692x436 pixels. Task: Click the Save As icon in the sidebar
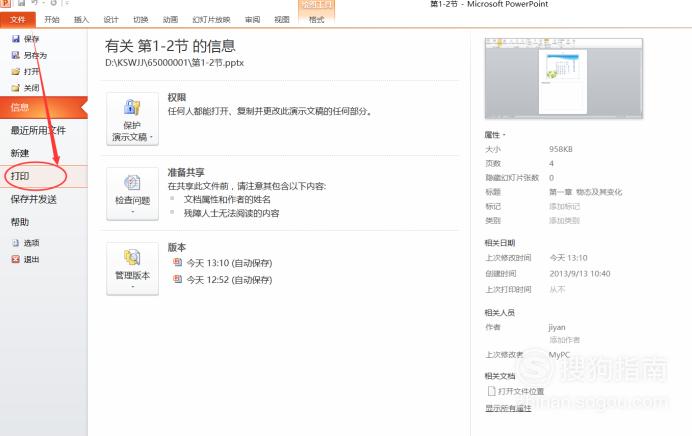[16, 55]
